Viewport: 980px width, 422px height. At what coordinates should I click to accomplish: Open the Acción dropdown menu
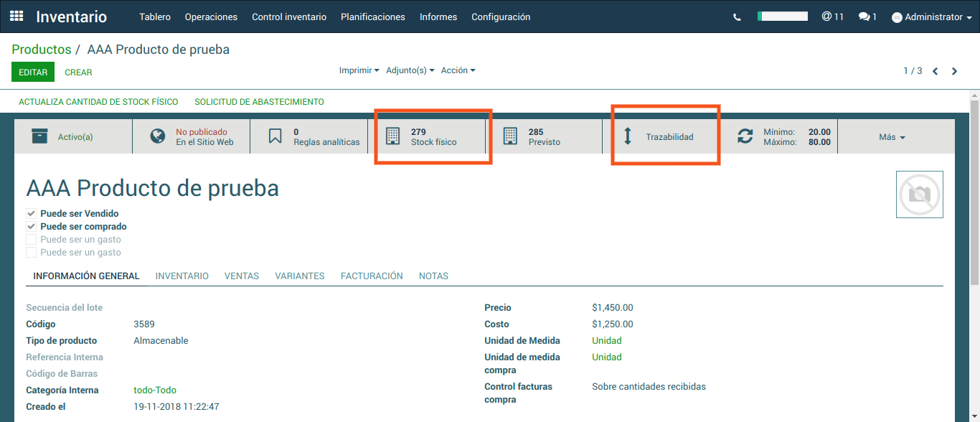click(458, 70)
